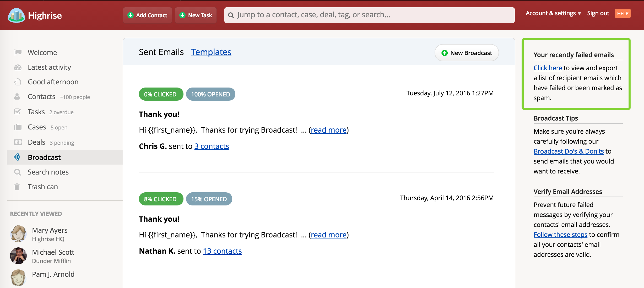Click the Add Contact button

point(148,15)
